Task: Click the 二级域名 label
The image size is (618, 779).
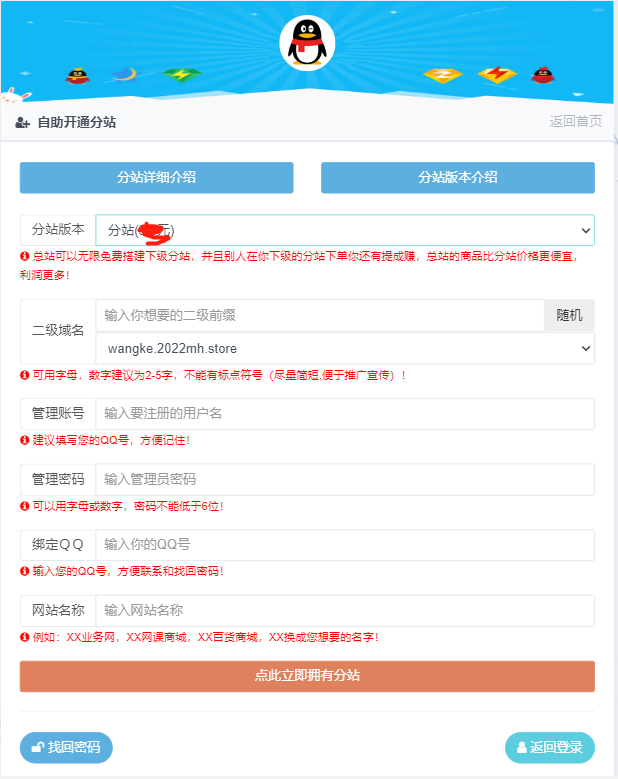Action: click(58, 331)
